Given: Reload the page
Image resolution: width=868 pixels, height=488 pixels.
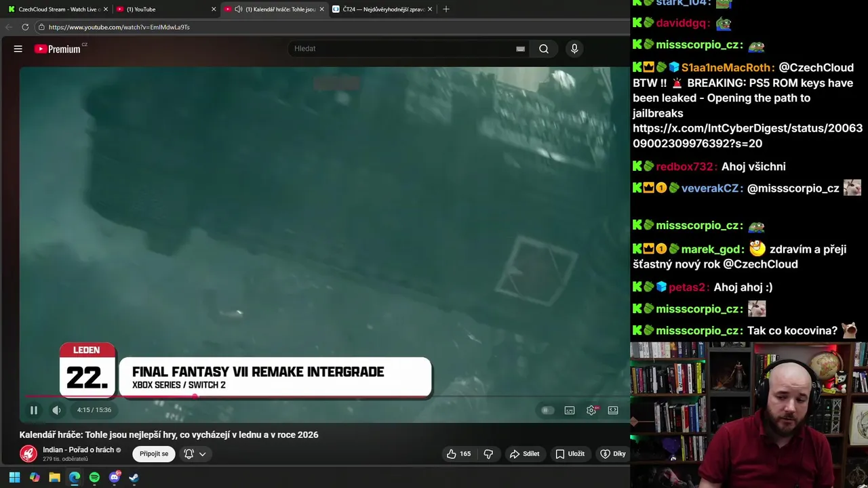Looking at the screenshot, I should click(x=25, y=27).
